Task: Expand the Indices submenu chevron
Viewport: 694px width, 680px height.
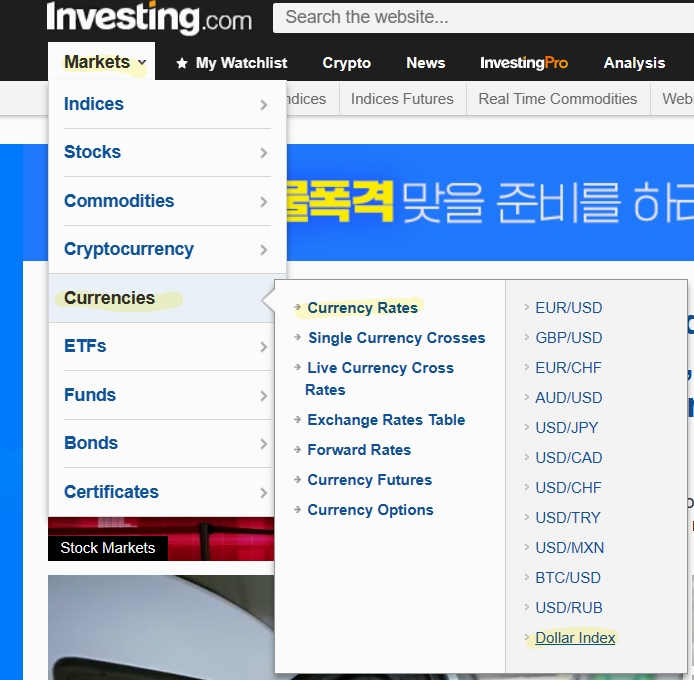Action: click(264, 105)
